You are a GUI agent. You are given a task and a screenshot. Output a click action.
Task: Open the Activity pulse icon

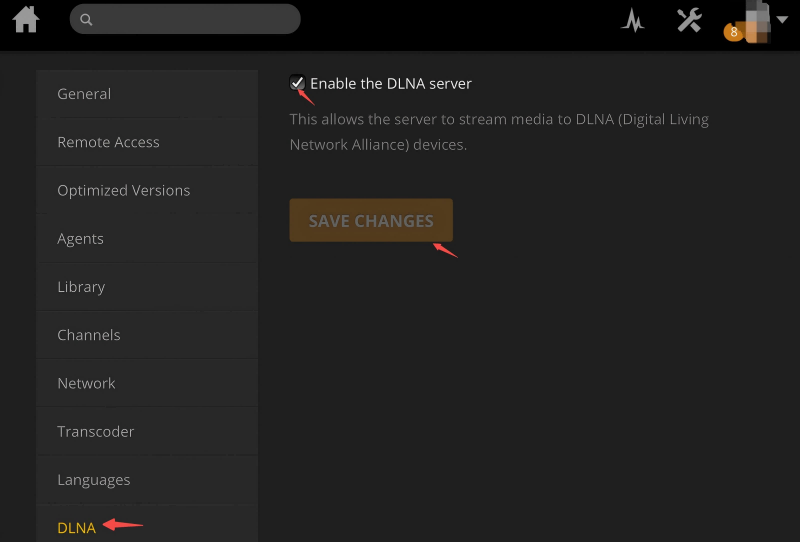pyautogui.click(x=632, y=20)
